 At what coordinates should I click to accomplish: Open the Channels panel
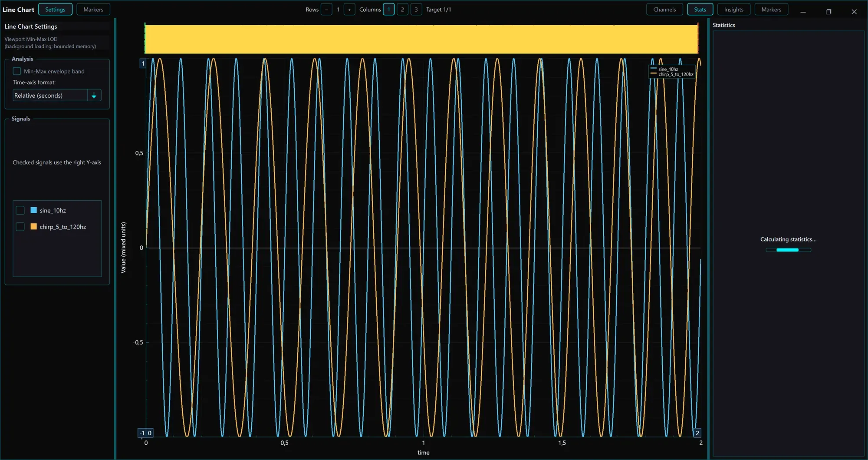point(664,10)
